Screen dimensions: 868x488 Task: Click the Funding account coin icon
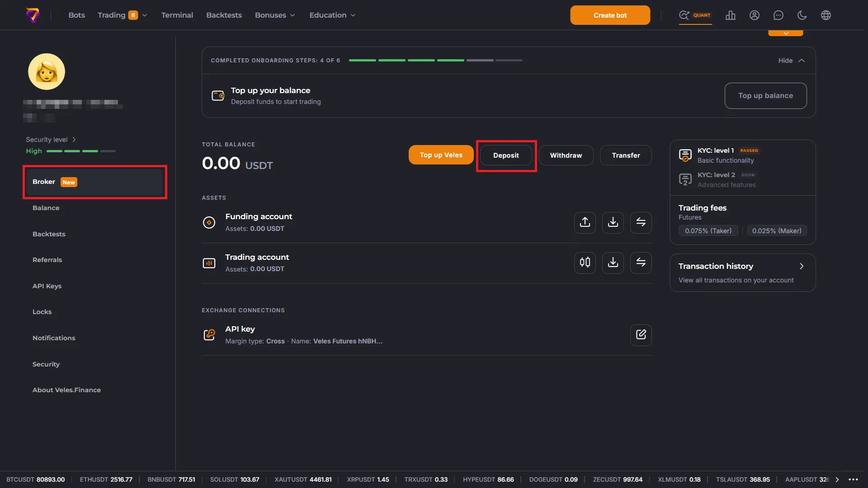coord(209,222)
